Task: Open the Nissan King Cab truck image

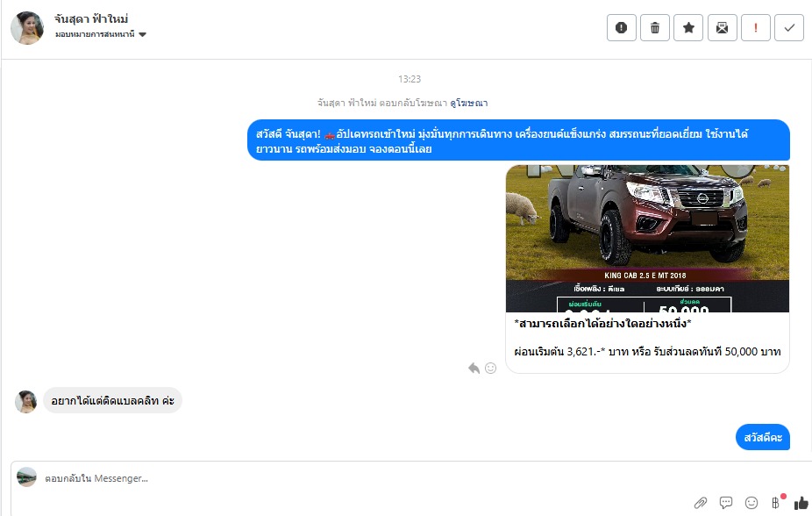Action: [x=647, y=238]
